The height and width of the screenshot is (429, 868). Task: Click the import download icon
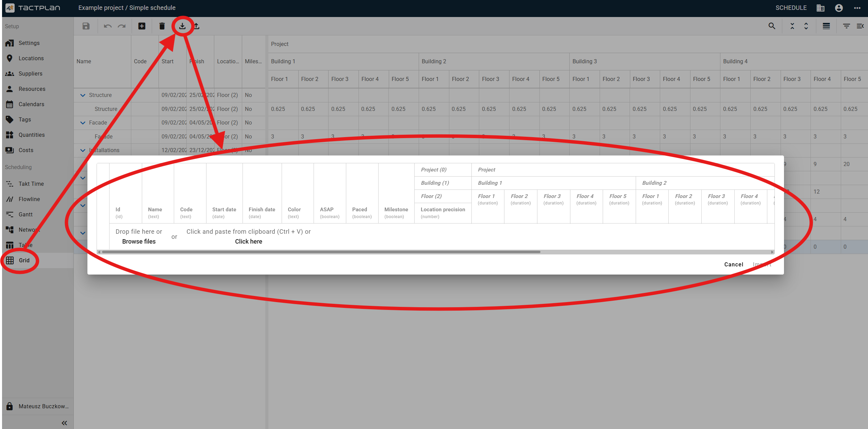(x=183, y=26)
